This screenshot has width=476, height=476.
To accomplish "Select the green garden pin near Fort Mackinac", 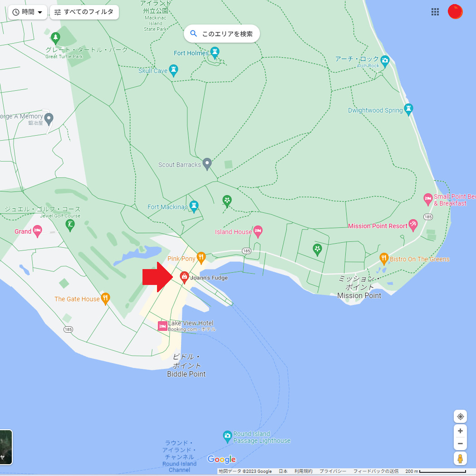I will (227, 201).
